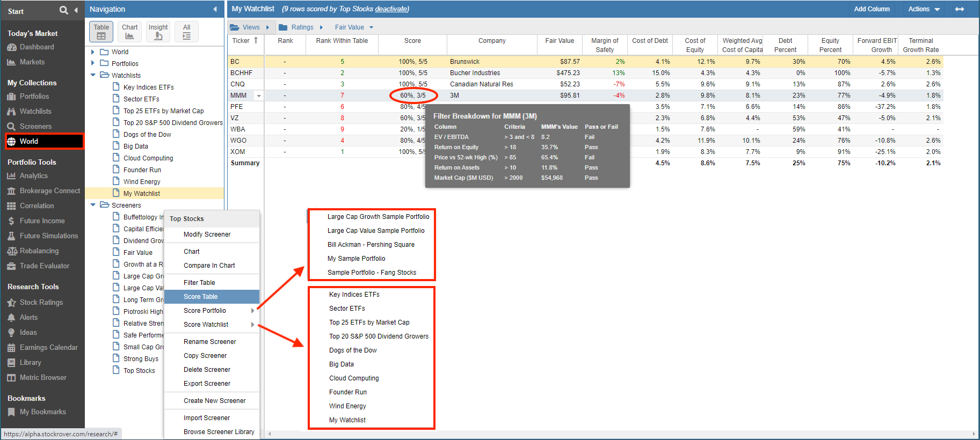Viewport: 980px width, 440px height.
Task: Choose Modify Screener menu item
Action: pos(212,234)
